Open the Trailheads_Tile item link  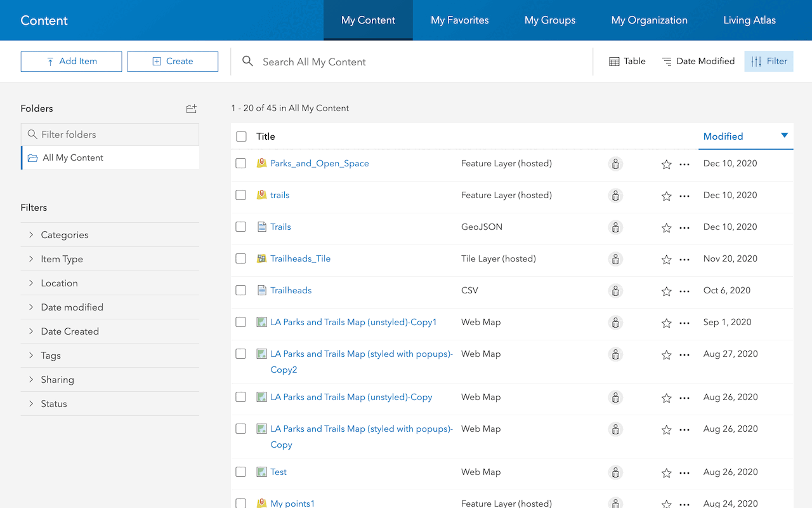point(300,258)
